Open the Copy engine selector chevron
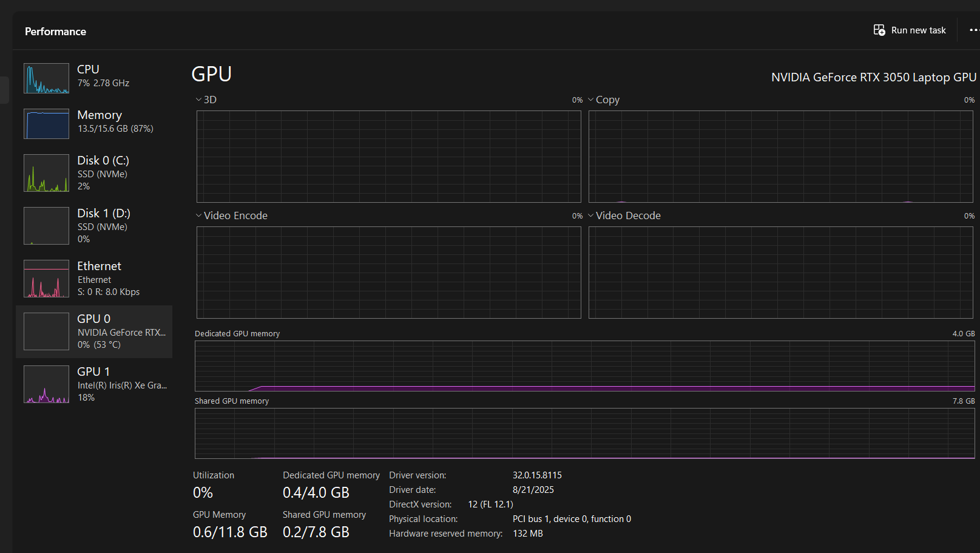The image size is (980, 553). (591, 100)
